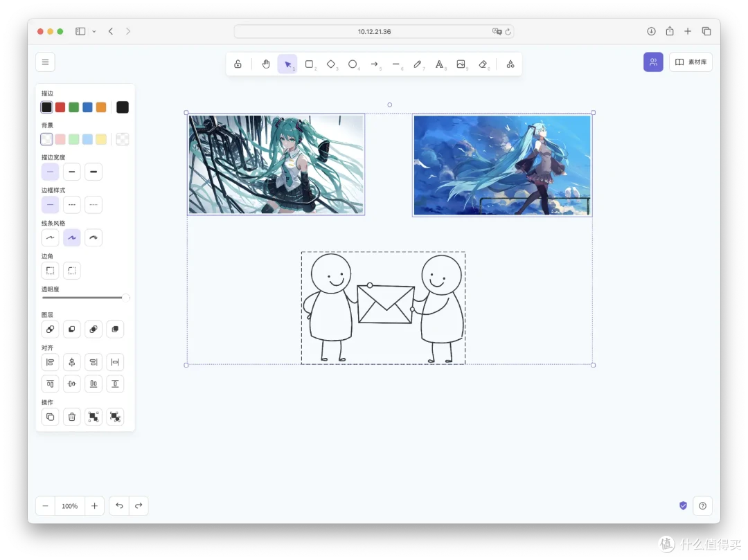Viewport: 748px width, 560px height.
Task: Set border style to dashed
Action: pyautogui.click(x=71, y=204)
